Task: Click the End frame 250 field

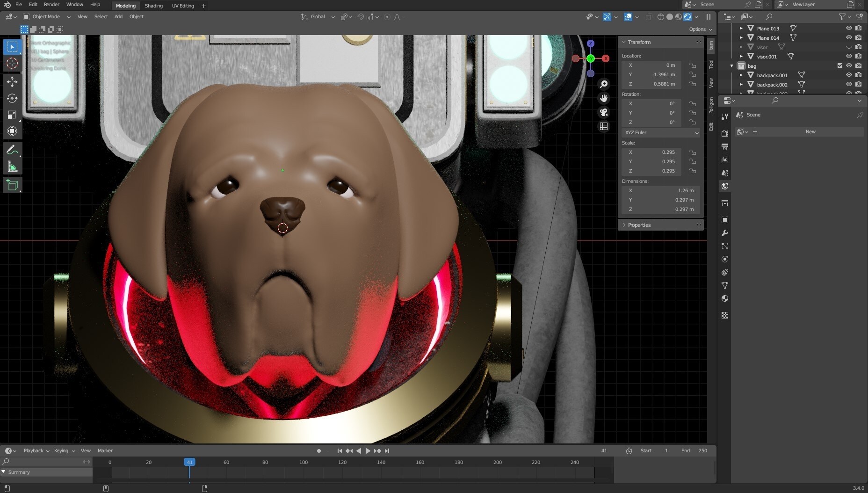Action: [695, 450]
